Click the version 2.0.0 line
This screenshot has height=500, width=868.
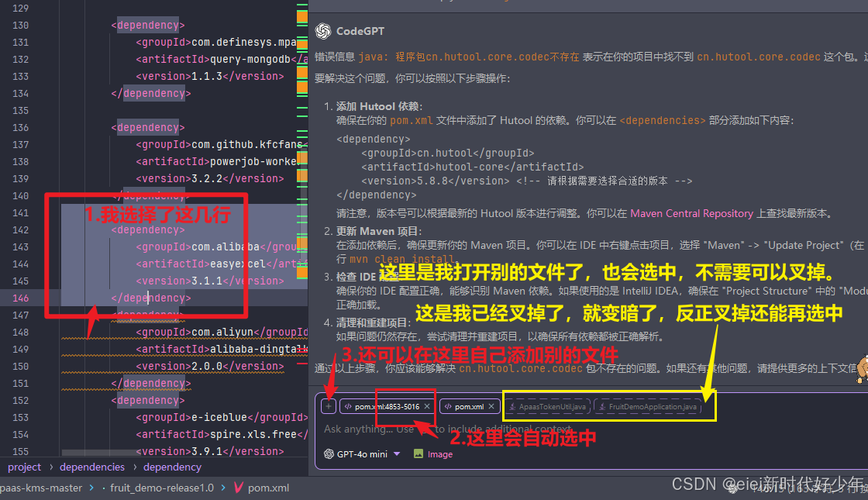pyautogui.click(x=210, y=366)
